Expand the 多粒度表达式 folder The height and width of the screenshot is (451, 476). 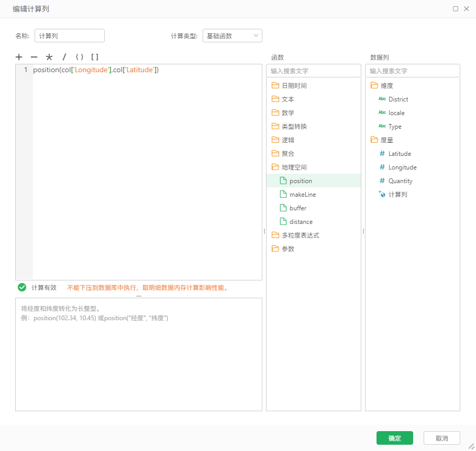[314, 235]
